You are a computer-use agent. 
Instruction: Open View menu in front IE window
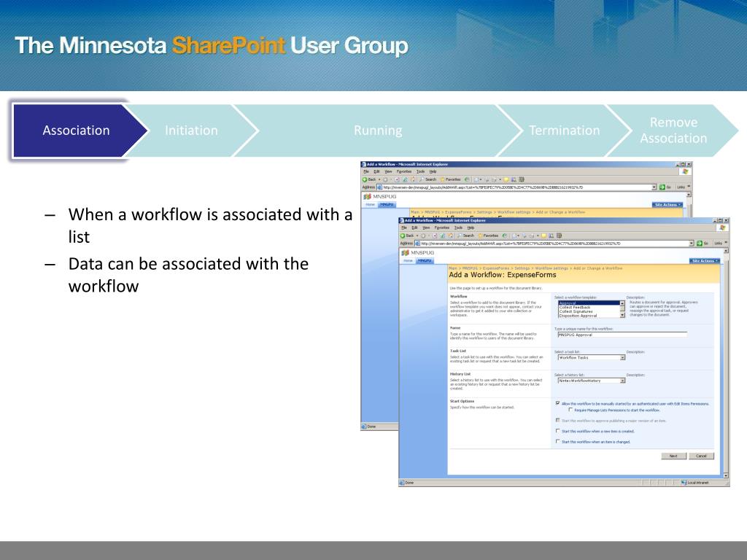pos(426,227)
